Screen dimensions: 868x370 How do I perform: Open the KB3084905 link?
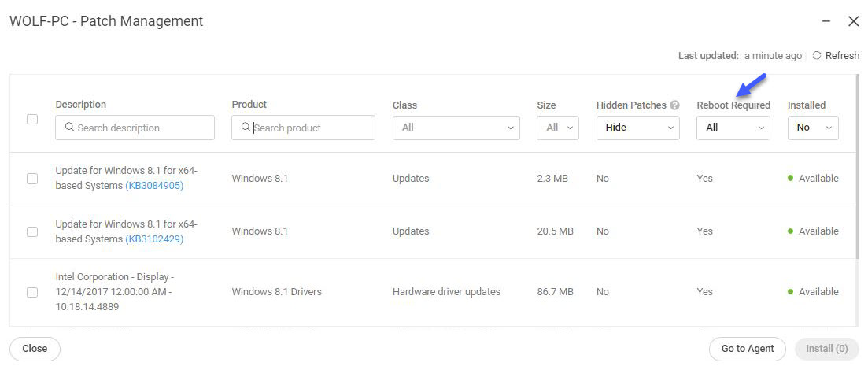click(x=154, y=187)
